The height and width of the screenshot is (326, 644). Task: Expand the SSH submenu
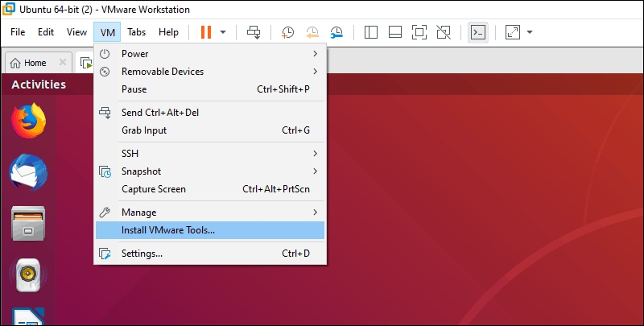[x=210, y=154]
